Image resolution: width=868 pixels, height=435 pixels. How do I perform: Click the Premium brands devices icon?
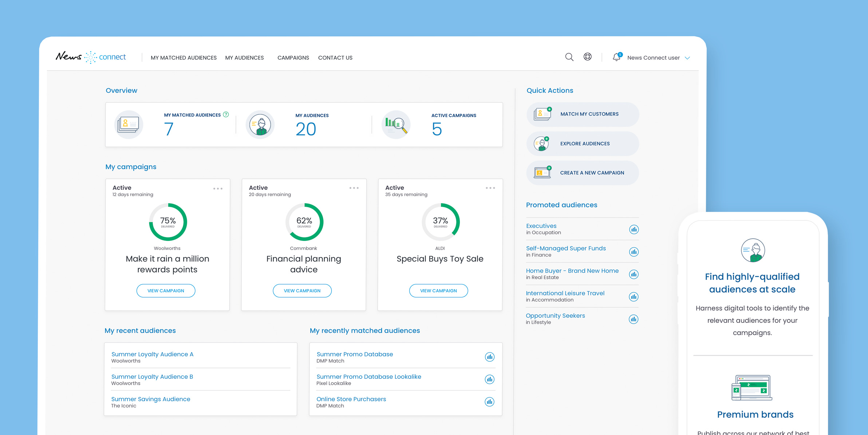[x=752, y=387]
